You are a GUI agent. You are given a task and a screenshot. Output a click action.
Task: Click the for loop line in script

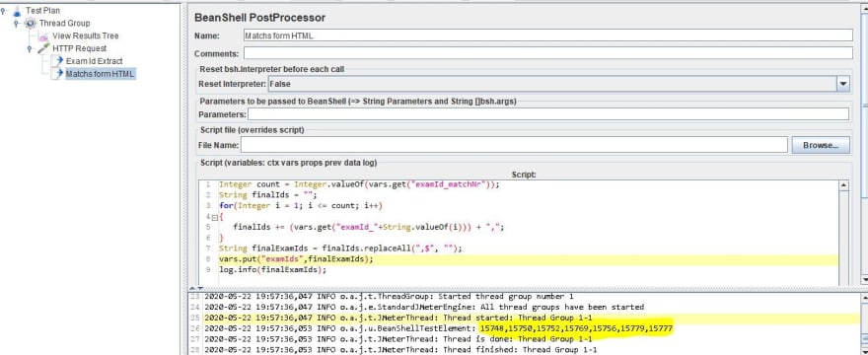pyautogui.click(x=302, y=205)
